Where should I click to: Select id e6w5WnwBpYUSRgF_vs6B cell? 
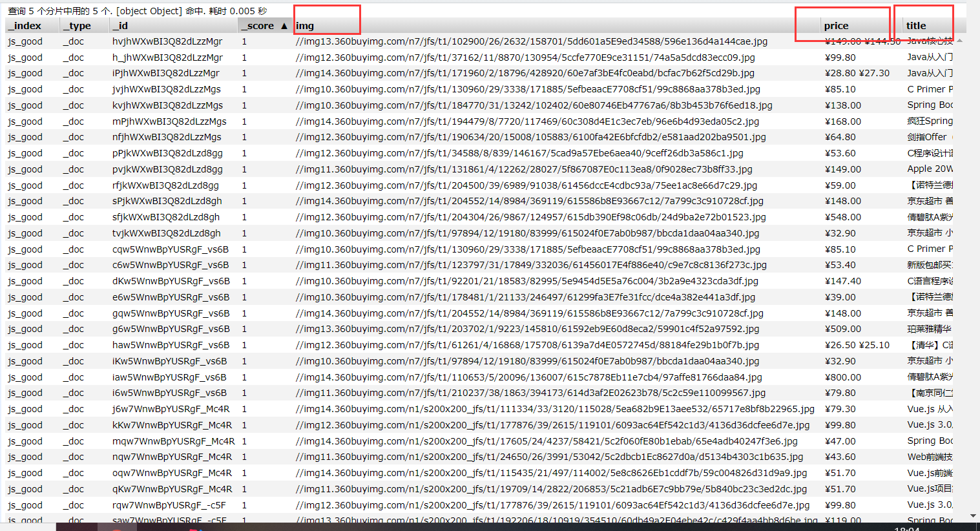point(171,297)
